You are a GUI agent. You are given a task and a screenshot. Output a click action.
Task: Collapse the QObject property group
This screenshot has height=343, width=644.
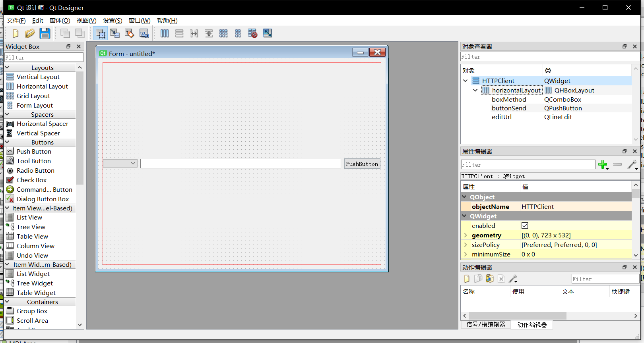pyautogui.click(x=464, y=197)
